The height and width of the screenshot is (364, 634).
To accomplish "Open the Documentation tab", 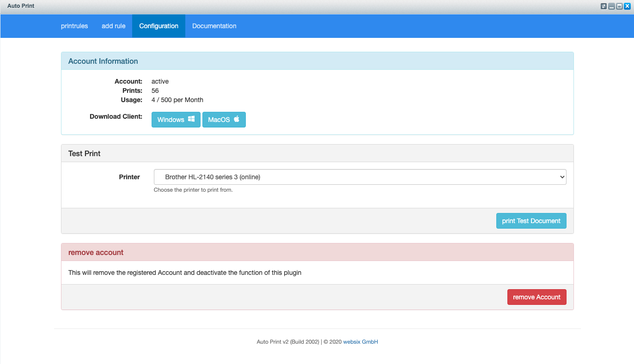I will (214, 26).
